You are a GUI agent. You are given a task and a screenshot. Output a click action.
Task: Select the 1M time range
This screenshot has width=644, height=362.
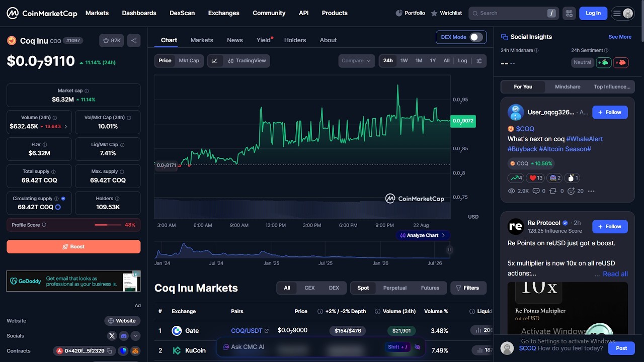point(419,61)
